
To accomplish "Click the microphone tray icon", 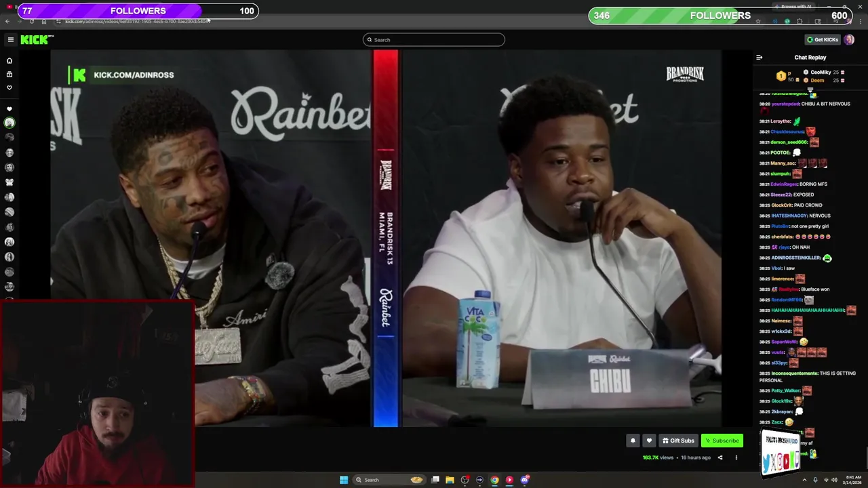I will (815, 480).
